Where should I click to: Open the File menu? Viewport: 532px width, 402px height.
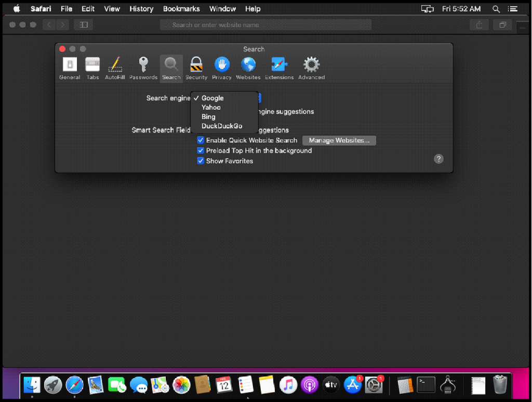coord(66,9)
